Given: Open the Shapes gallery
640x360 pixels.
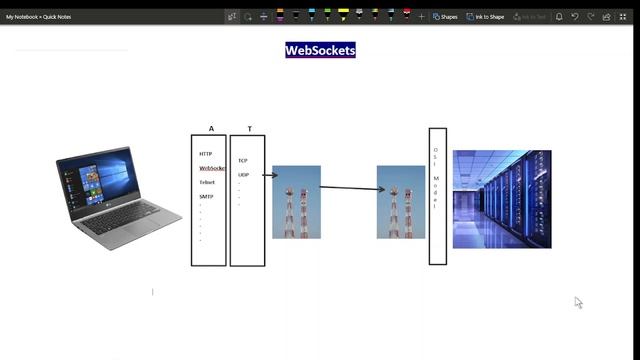Looking at the screenshot, I should click(x=445, y=17).
